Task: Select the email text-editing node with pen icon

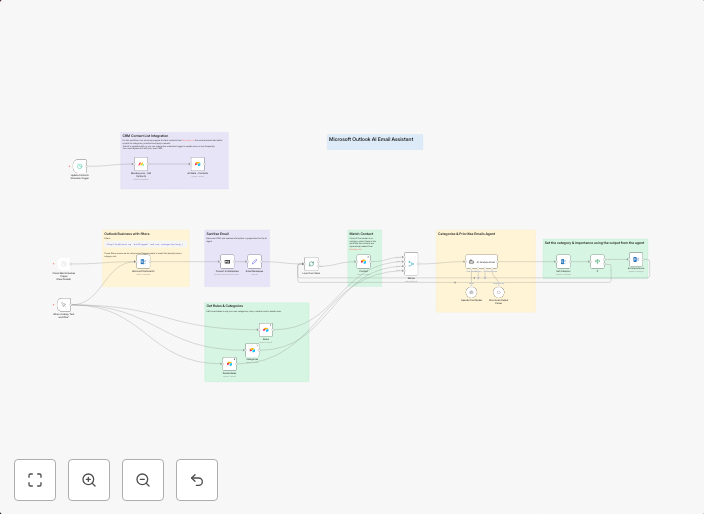Action: (x=254, y=261)
